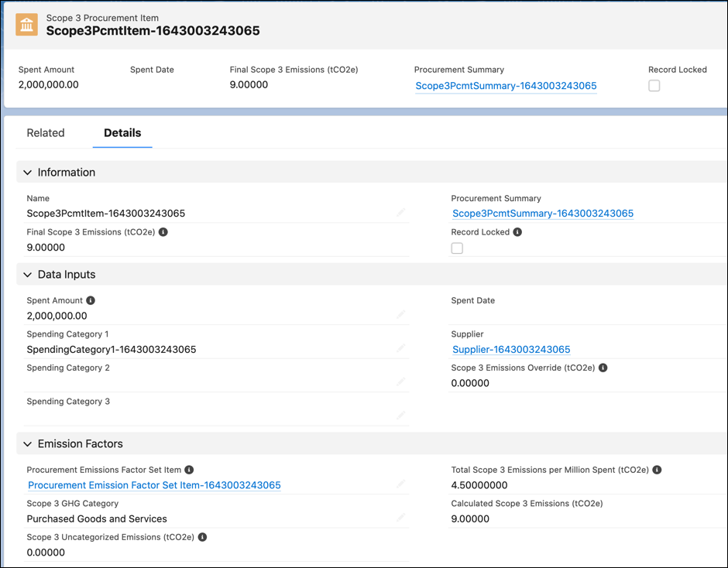The height and width of the screenshot is (568, 728).
Task: Click Purchased Goods and Services value
Action: (x=97, y=518)
